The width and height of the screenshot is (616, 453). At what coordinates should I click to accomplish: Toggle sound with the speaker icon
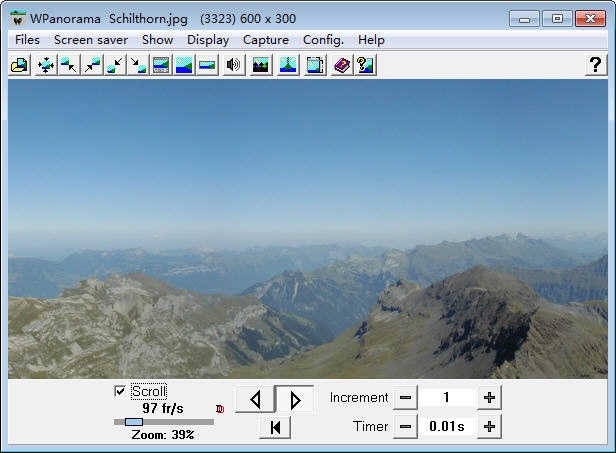pos(233,65)
